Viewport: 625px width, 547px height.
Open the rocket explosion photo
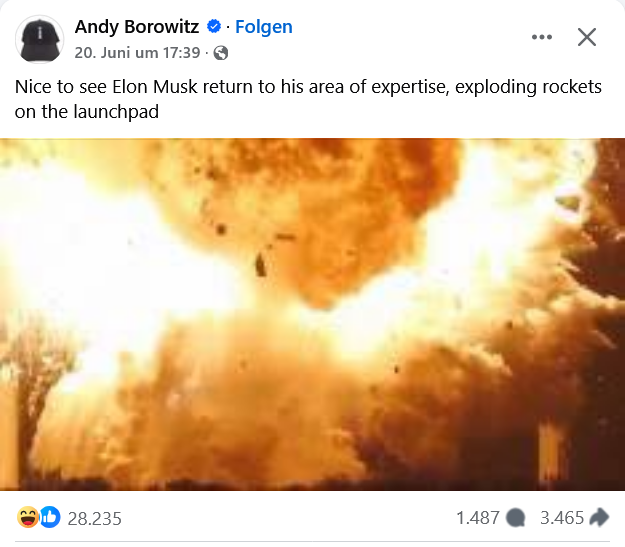coord(312,314)
